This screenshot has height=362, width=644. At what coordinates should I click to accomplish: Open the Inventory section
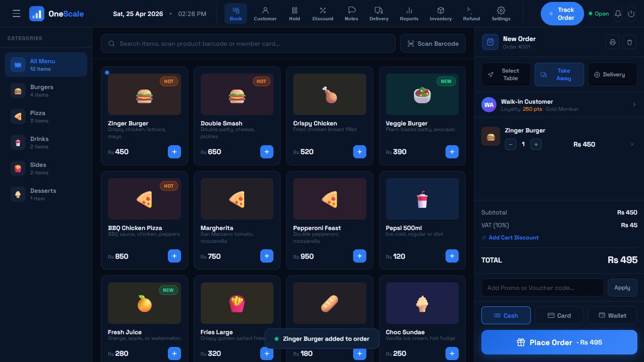(x=441, y=14)
